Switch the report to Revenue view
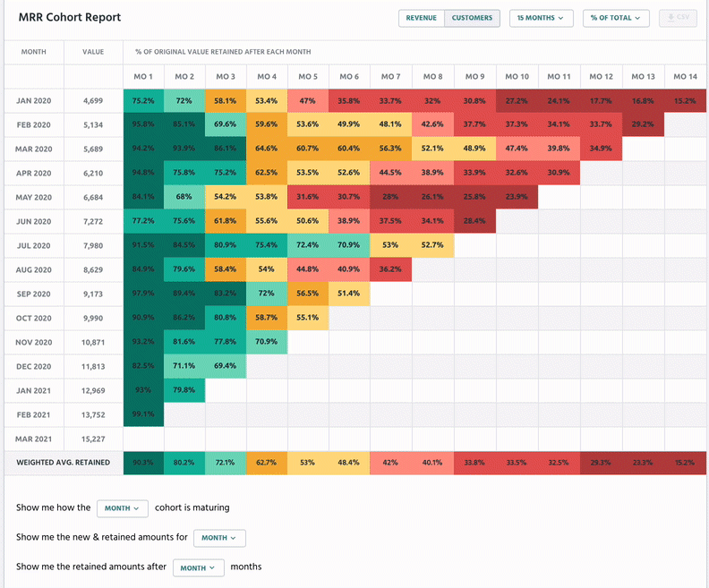 [422, 18]
